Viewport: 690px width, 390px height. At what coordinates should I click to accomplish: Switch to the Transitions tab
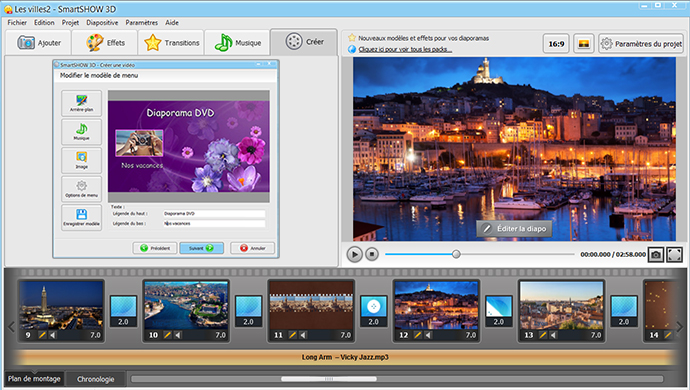tap(171, 43)
